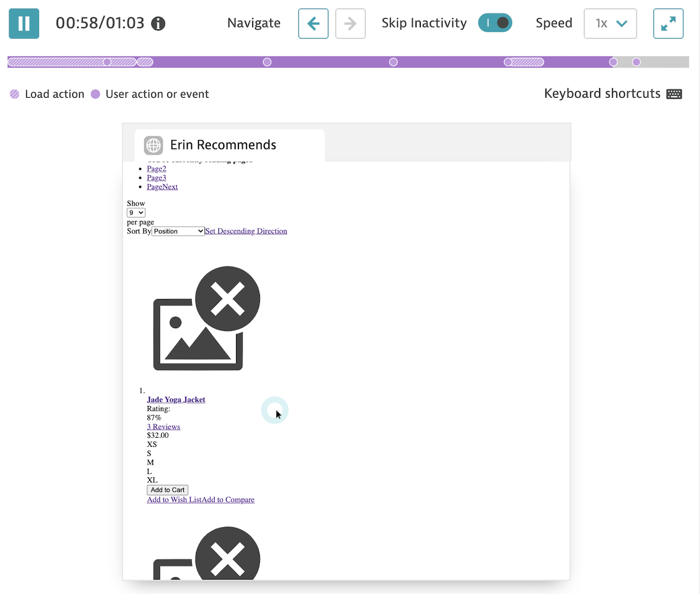The image size is (700, 594).
Task: Open Keyboard shortcuts keyboard icon
Action: coord(674,94)
